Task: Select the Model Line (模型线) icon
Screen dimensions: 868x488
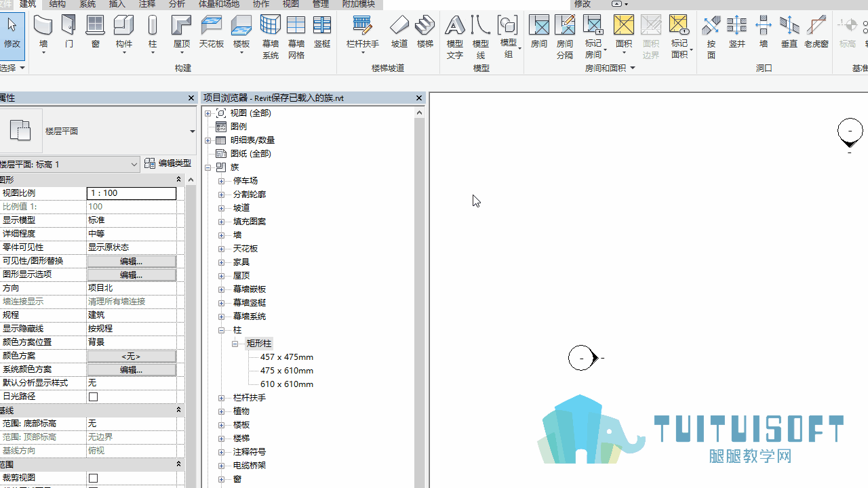Action: pyautogui.click(x=481, y=25)
